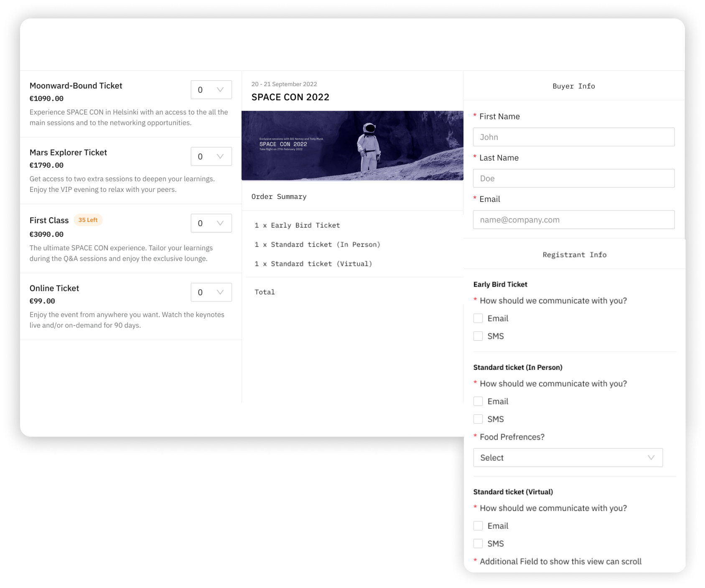The image size is (705, 588).
Task: Click the 1 x Early Bird Ticket line
Action: tap(297, 225)
